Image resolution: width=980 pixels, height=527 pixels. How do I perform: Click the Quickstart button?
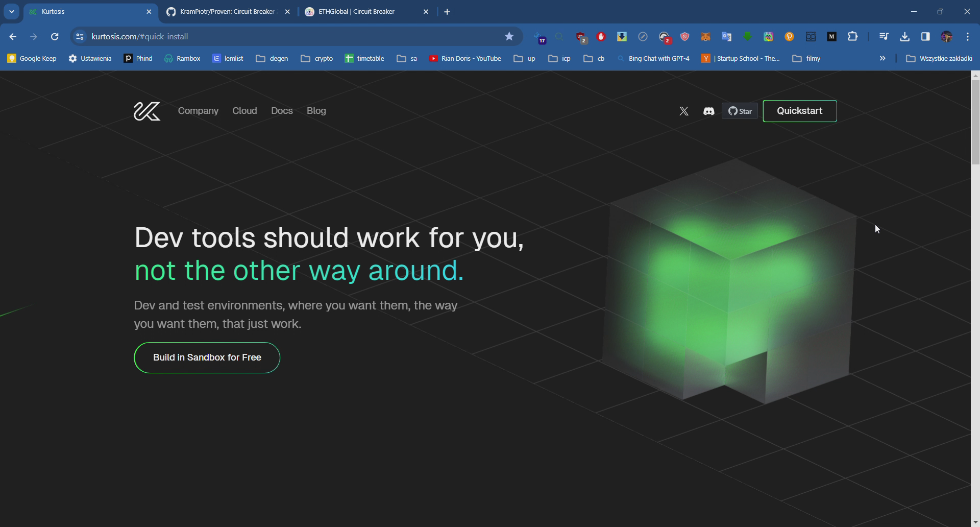click(x=799, y=111)
